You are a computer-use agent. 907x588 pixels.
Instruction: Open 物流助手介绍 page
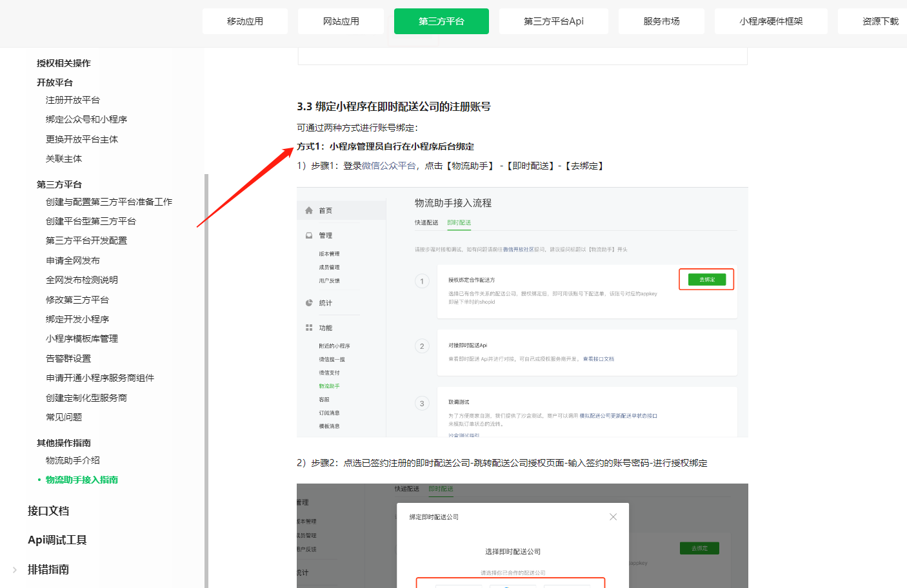73,460
